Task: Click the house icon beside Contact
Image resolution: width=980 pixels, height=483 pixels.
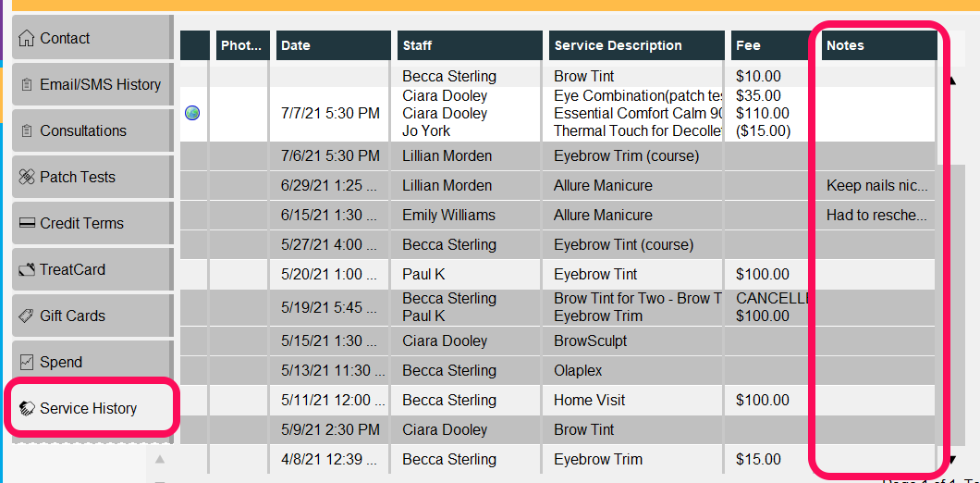Action: 26,39
